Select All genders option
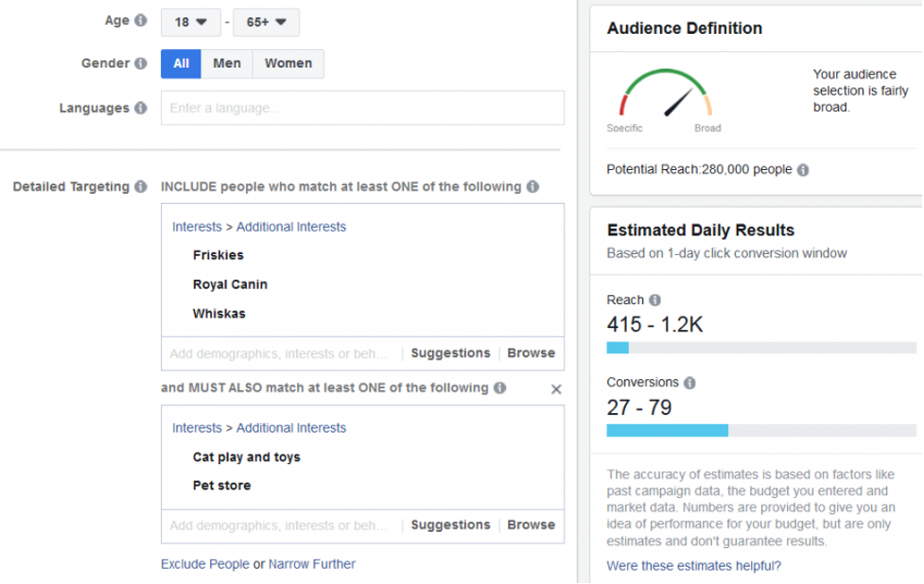The image size is (924, 584). tap(181, 63)
